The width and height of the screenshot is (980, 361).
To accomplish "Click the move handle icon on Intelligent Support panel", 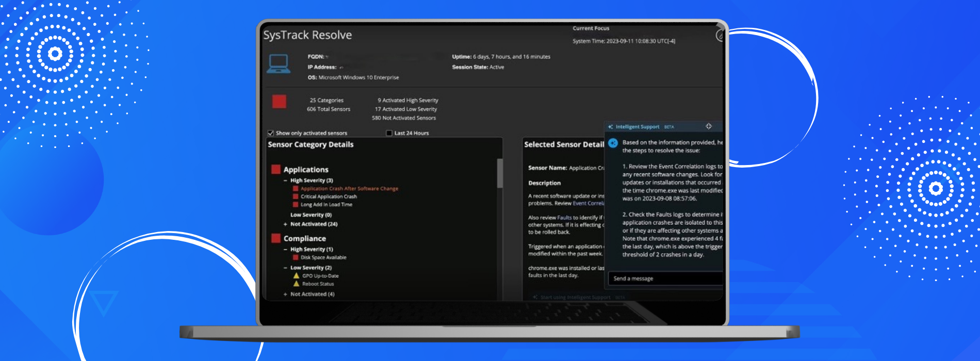I will (709, 126).
